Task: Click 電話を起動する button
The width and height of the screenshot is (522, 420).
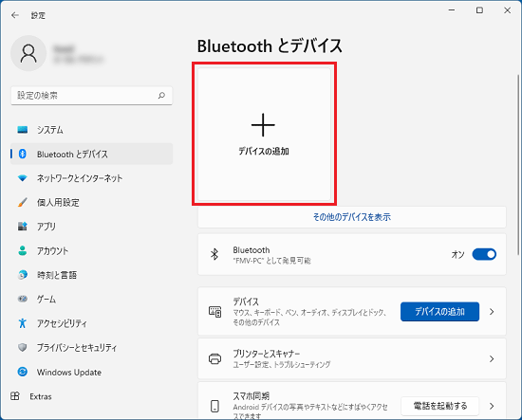Action: [x=439, y=406]
